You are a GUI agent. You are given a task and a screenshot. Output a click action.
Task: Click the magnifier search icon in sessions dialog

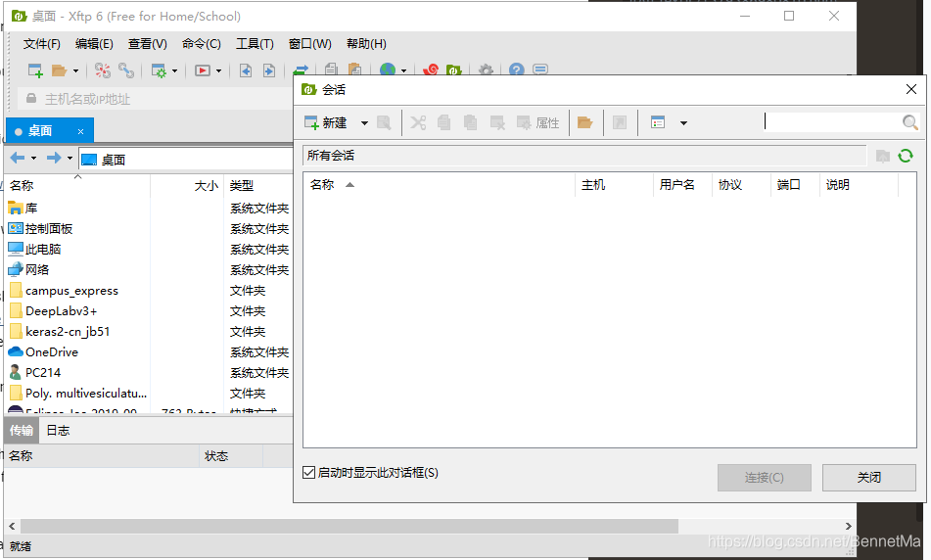tap(909, 122)
